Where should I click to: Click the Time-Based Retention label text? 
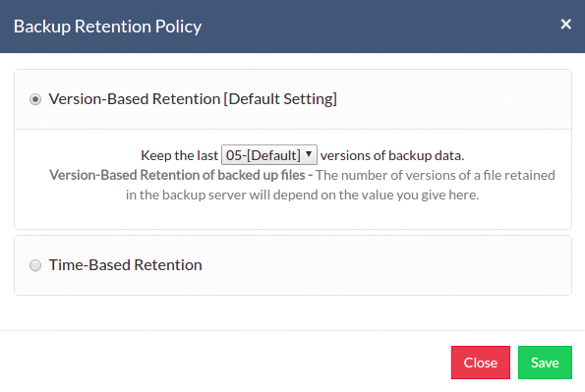126,265
